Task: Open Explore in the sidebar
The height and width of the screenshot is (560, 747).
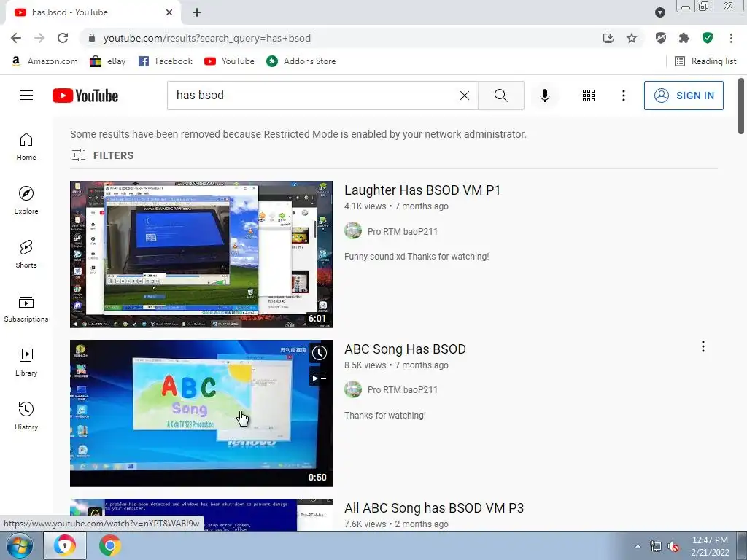Action: pyautogui.click(x=26, y=201)
